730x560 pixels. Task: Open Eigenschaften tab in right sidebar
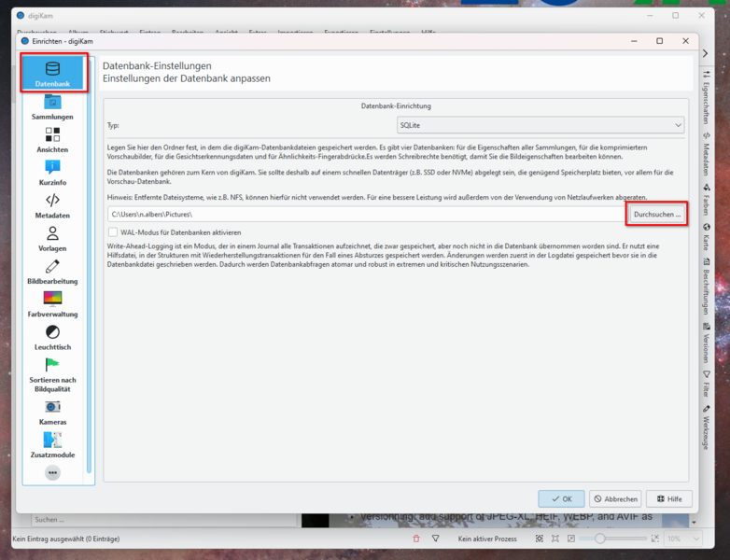[707, 97]
